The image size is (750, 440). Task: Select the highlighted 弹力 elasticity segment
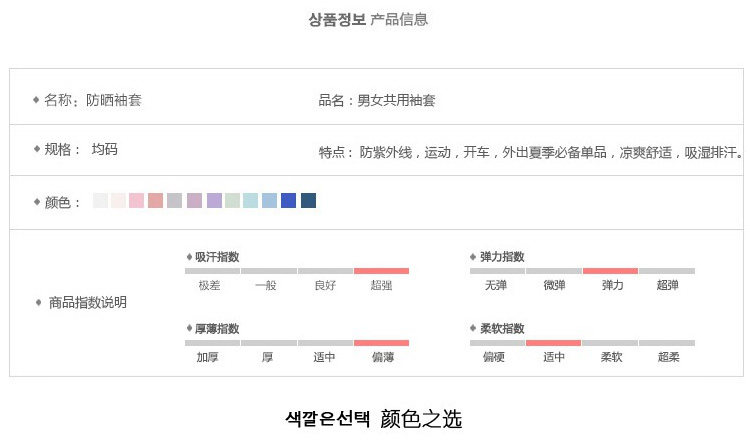point(610,271)
